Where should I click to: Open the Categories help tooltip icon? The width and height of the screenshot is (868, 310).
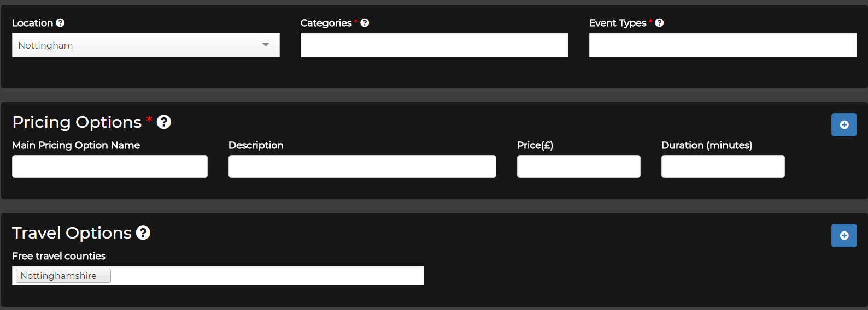365,23
